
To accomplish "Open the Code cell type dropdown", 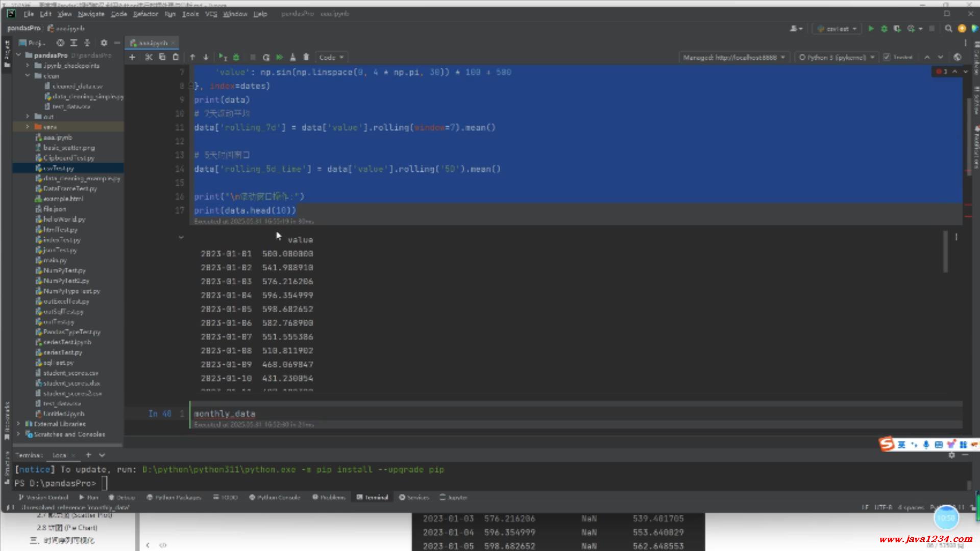I will (x=331, y=57).
